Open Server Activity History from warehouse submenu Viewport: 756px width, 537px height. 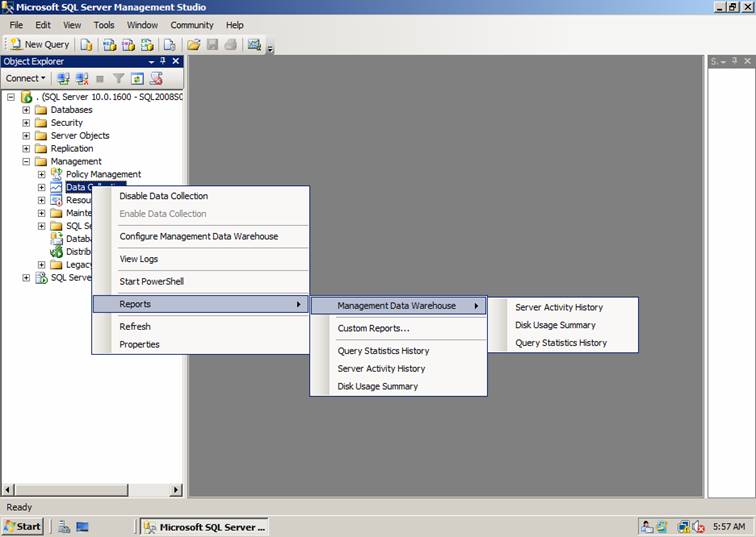[x=563, y=308]
